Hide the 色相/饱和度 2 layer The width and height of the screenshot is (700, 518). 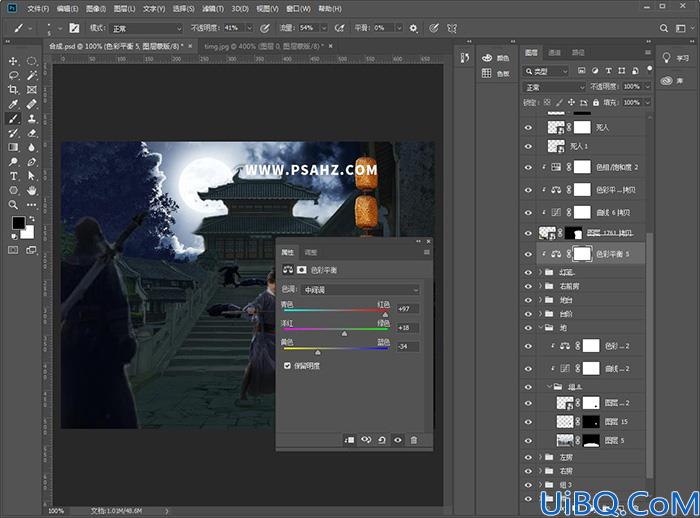(x=528, y=167)
